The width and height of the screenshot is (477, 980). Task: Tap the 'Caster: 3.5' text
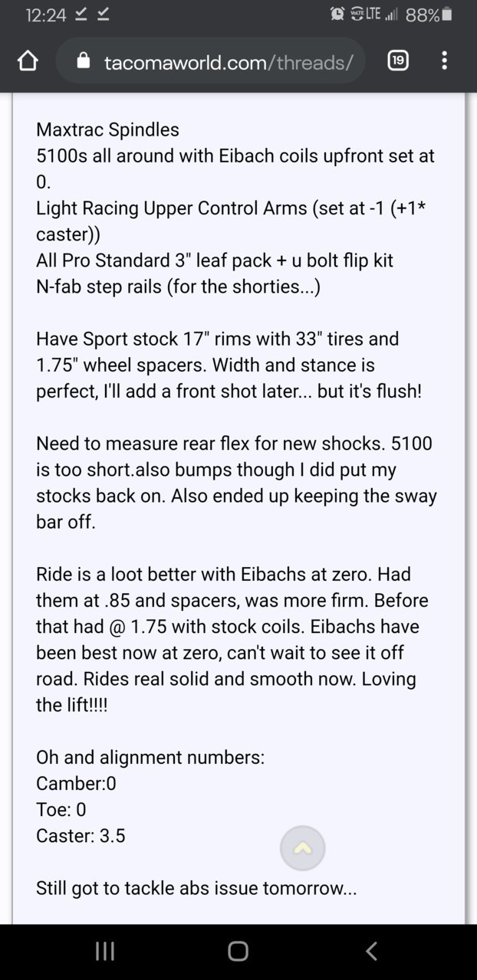tap(81, 835)
